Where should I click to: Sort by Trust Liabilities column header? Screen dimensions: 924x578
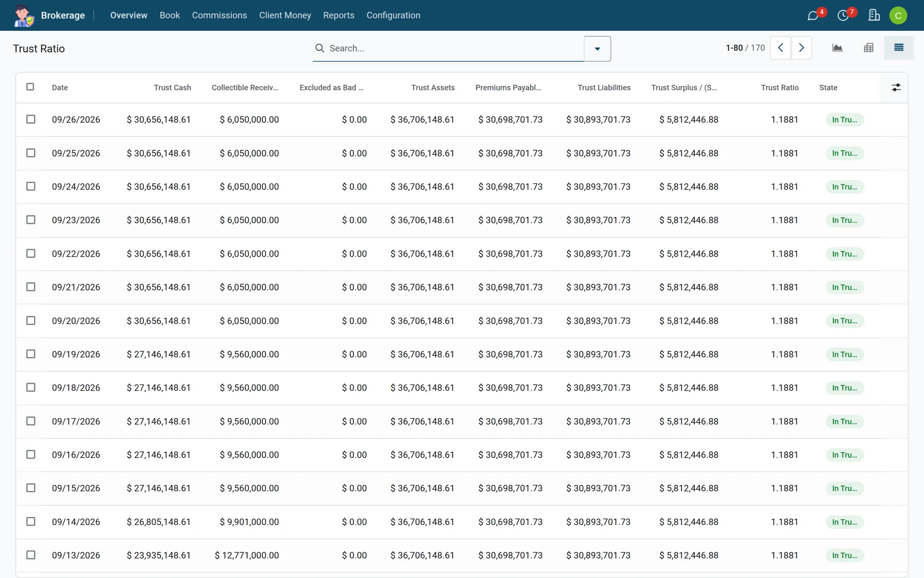tap(604, 88)
